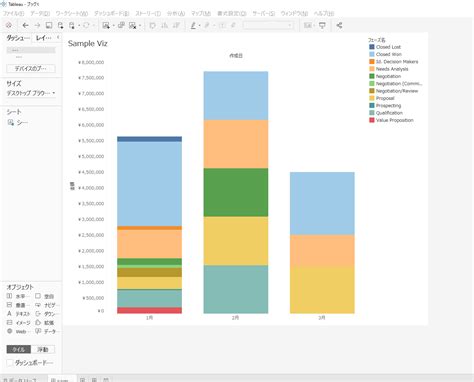This screenshot has width=474, height=382.
Task: Open the ワークシート menu
Action: pos(72,13)
